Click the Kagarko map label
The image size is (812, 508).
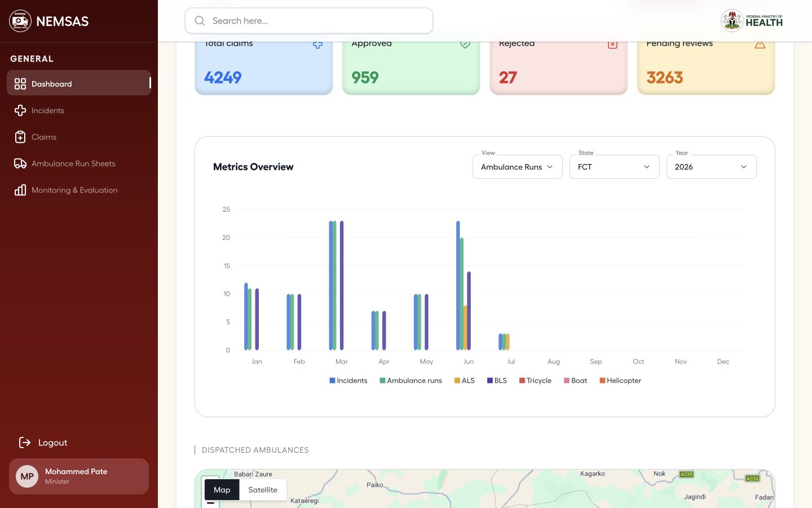click(593, 474)
